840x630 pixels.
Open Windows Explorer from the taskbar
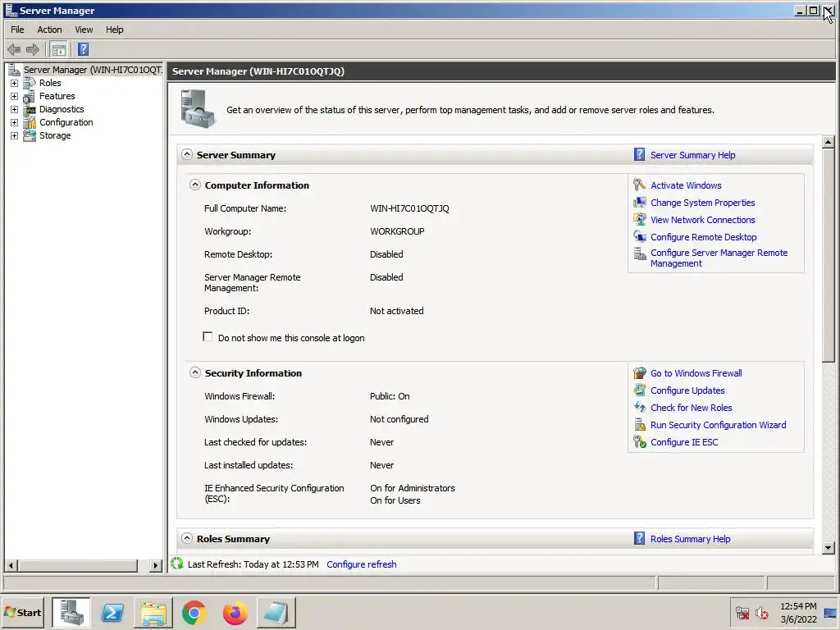(x=153, y=612)
